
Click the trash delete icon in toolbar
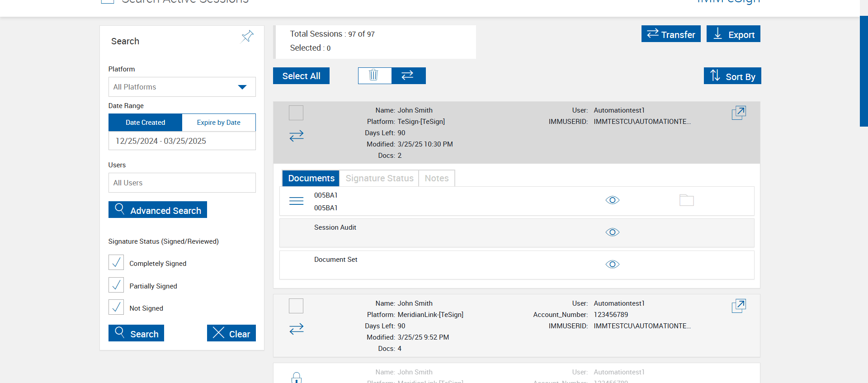374,76
